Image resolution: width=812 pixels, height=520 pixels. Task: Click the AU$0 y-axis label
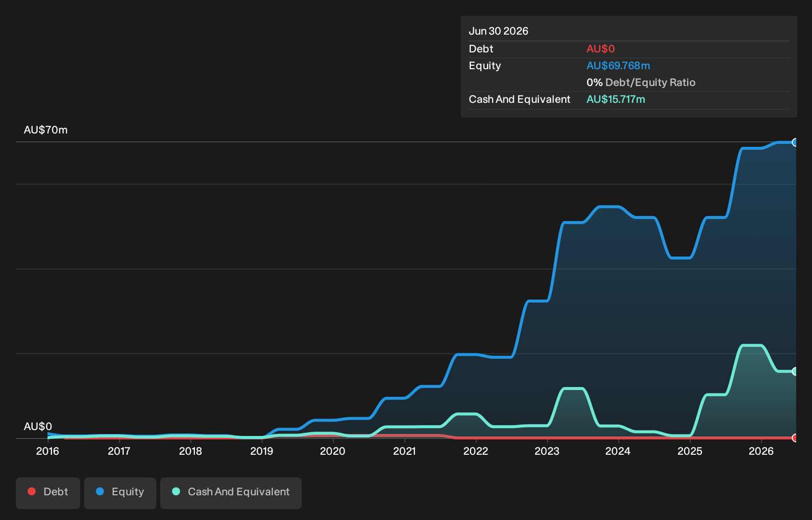[x=38, y=426]
